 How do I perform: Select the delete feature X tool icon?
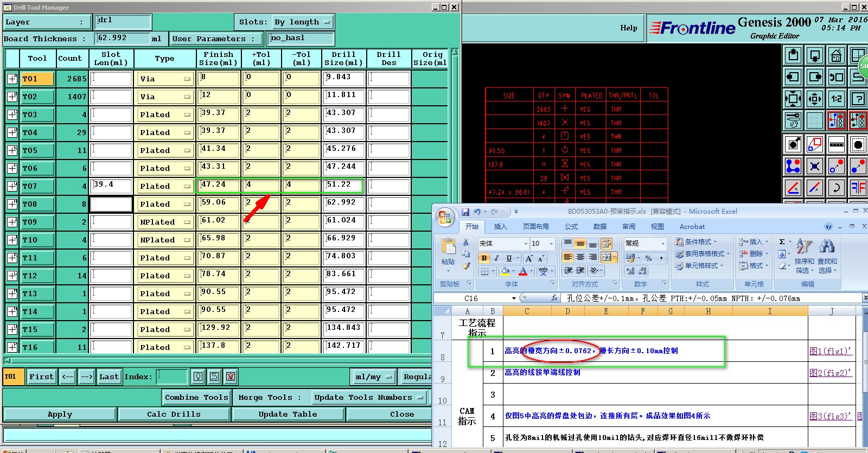pyautogui.click(x=815, y=166)
